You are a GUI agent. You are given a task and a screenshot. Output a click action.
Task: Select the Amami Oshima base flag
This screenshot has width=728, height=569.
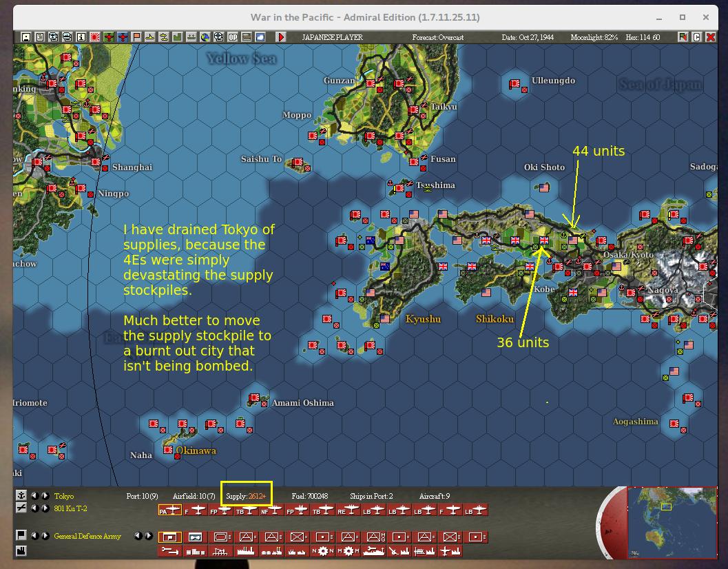click(254, 398)
